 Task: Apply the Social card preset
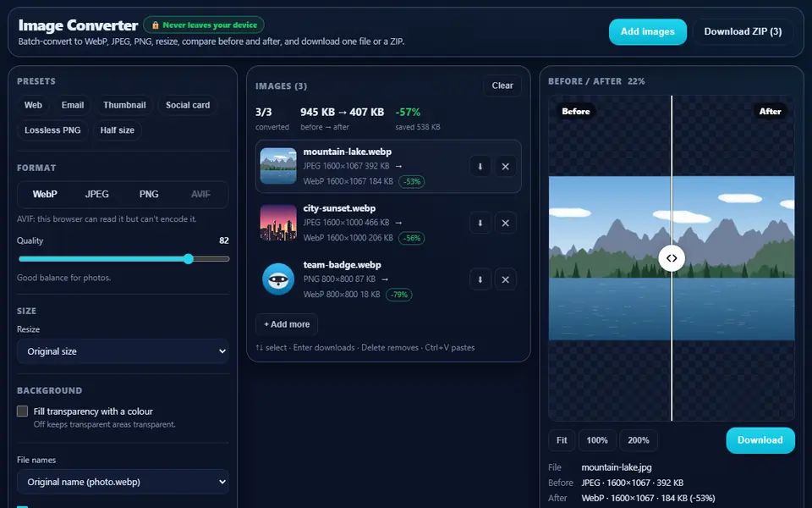188,105
